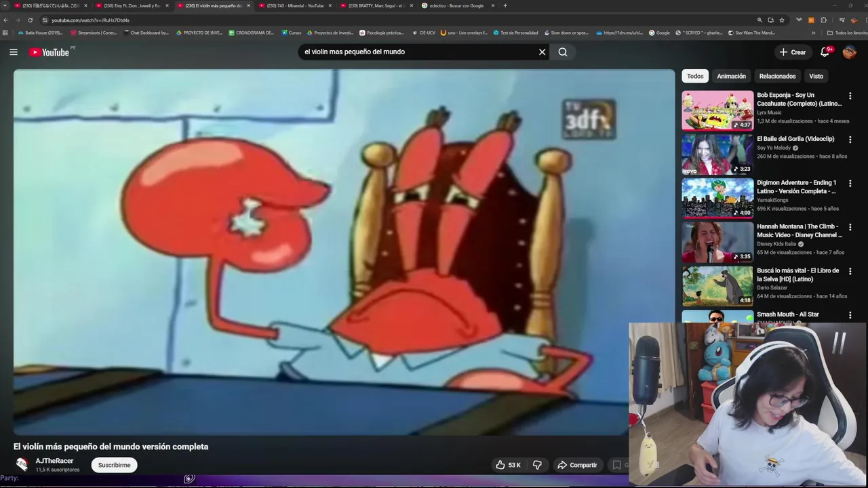
Task: Close the El violín más pequeño tab
Action: [248, 5]
